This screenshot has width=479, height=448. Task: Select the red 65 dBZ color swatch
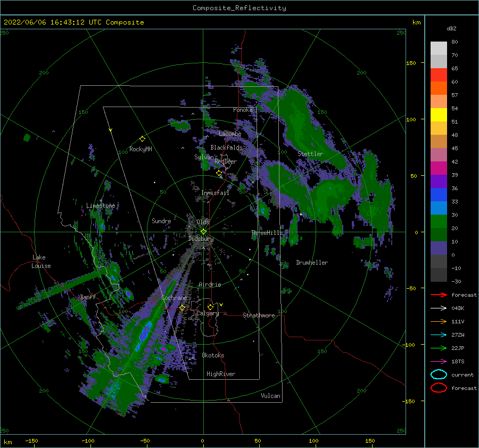click(x=439, y=75)
